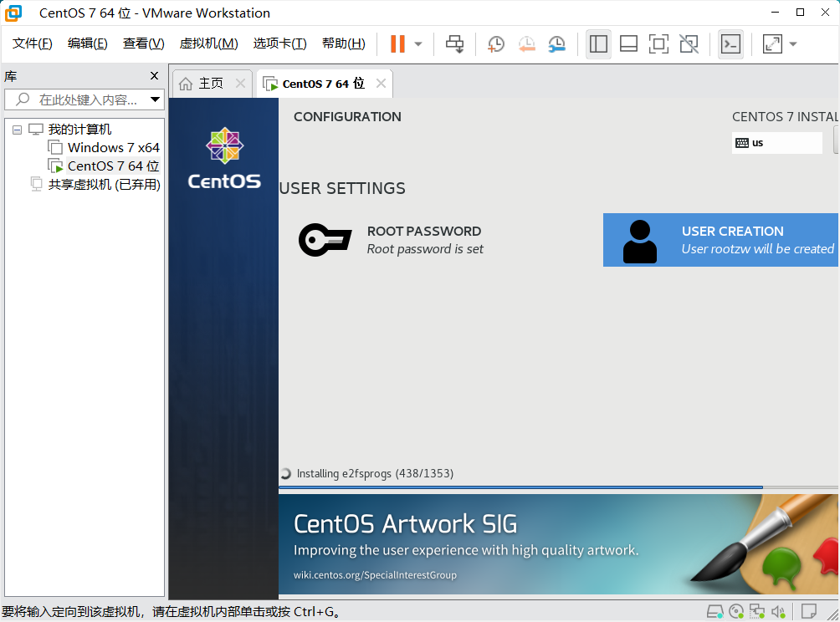Open the 选项卡(T) menu
Image resolution: width=840 pixels, height=622 pixels.
click(x=279, y=43)
